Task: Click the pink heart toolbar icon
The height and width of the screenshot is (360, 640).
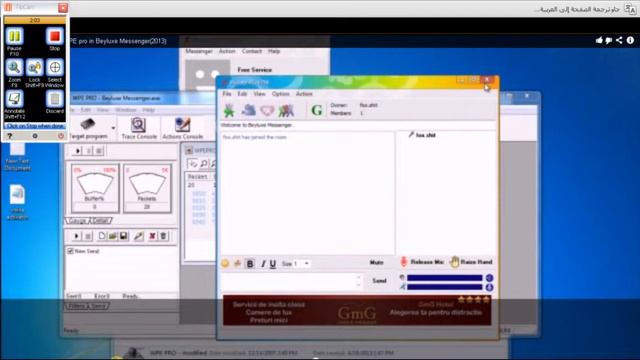Action: (x=267, y=110)
